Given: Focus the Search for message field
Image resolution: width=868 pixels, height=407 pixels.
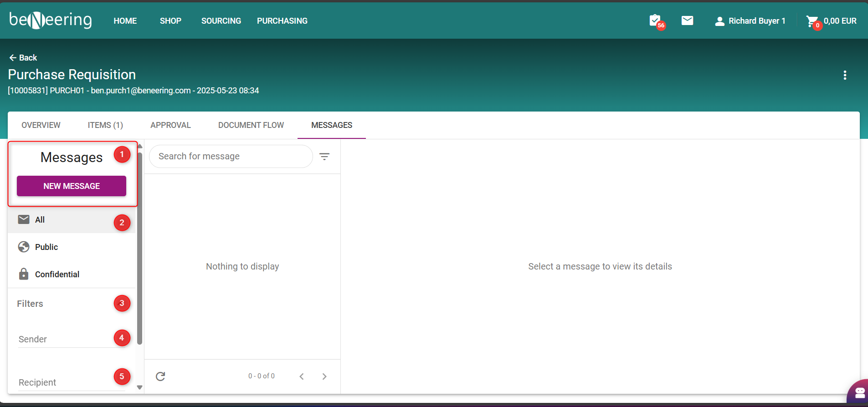Looking at the screenshot, I should coord(231,157).
